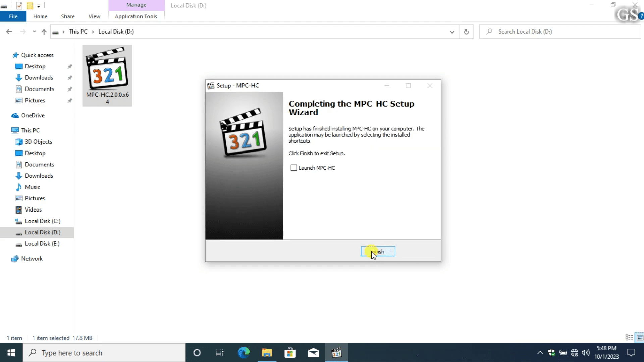Open address bar history dropdown
Image resolution: width=644 pixels, height=362 pixels.
pos(452,32)
